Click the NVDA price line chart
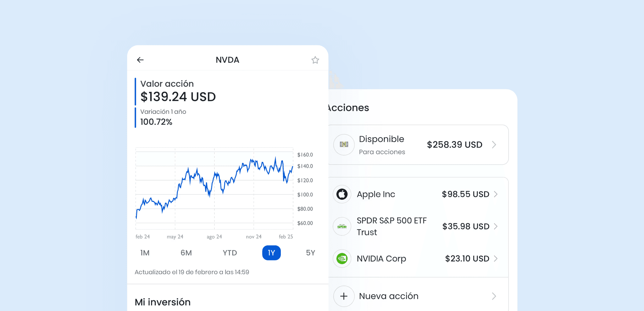The width and height of the screenshot is (644, 311). (x=214, y=188)
